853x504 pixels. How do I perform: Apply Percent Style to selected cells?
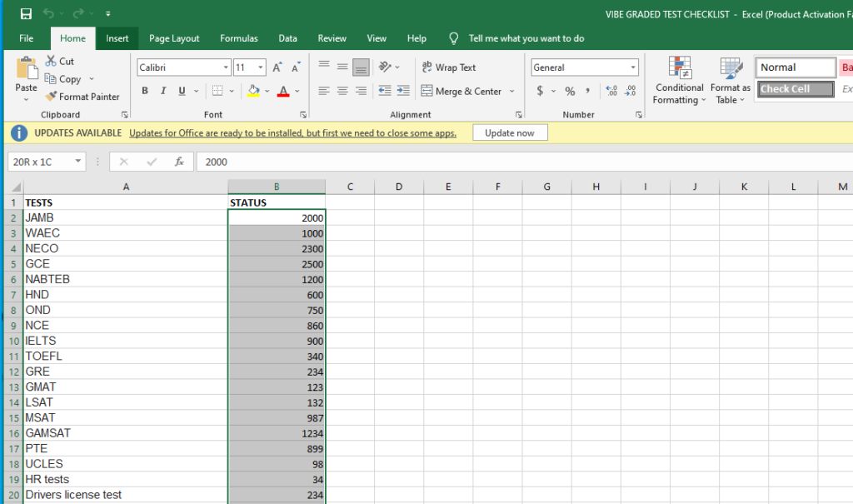(570, 91)
